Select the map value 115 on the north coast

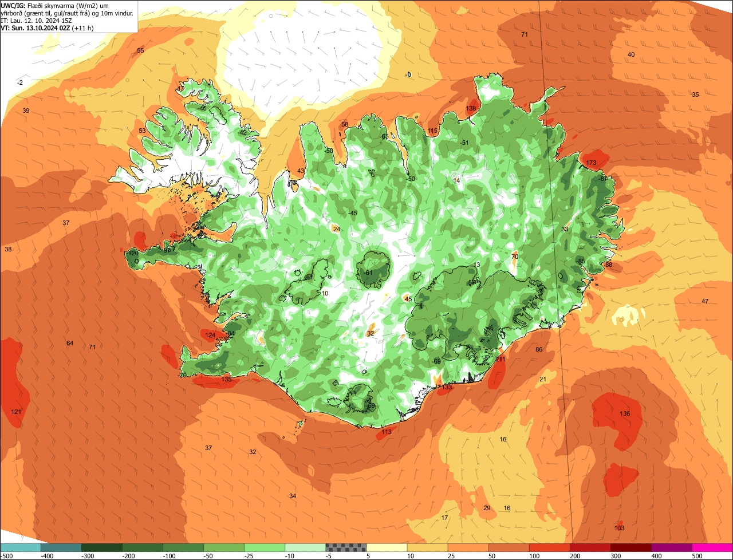[432, 131]
